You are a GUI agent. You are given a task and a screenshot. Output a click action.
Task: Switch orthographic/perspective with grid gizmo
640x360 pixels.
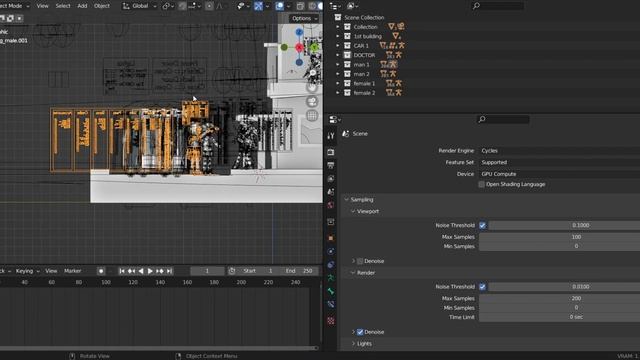pyautogui.click(x=312, y=116)
